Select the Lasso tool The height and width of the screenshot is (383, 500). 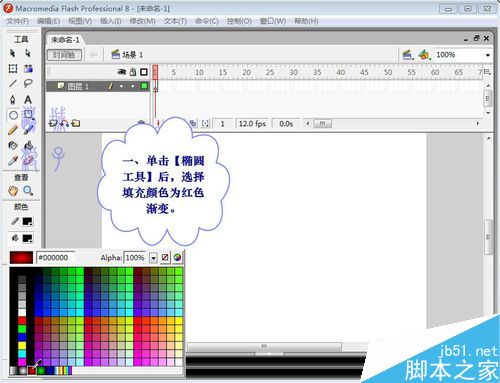(x=28, y=83)
